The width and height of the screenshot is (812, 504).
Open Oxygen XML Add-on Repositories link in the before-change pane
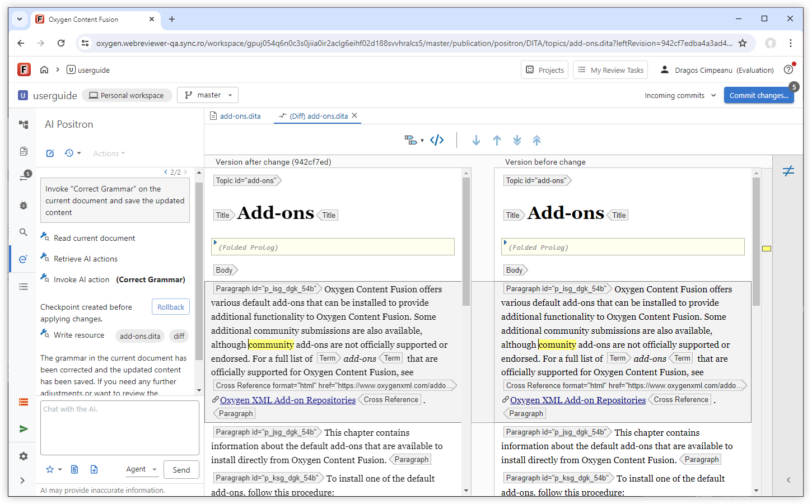click(578, 400)
